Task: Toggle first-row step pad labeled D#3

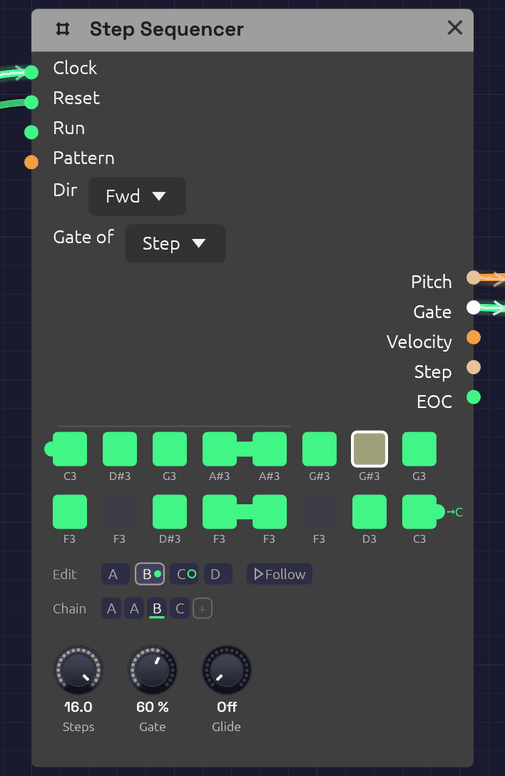Action: 120,449
